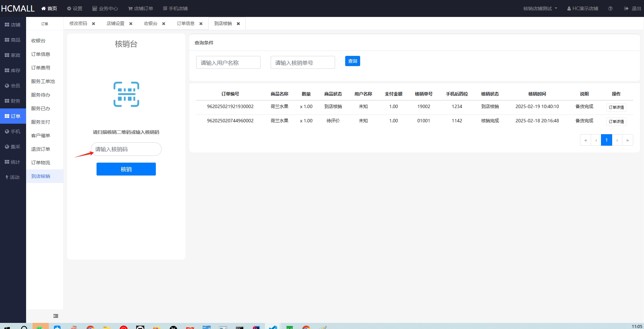Close the 收银台 tab
Image resolution: width=644 pixels, height=329 pixels.
pyautogui.click(x=164, y=24)
